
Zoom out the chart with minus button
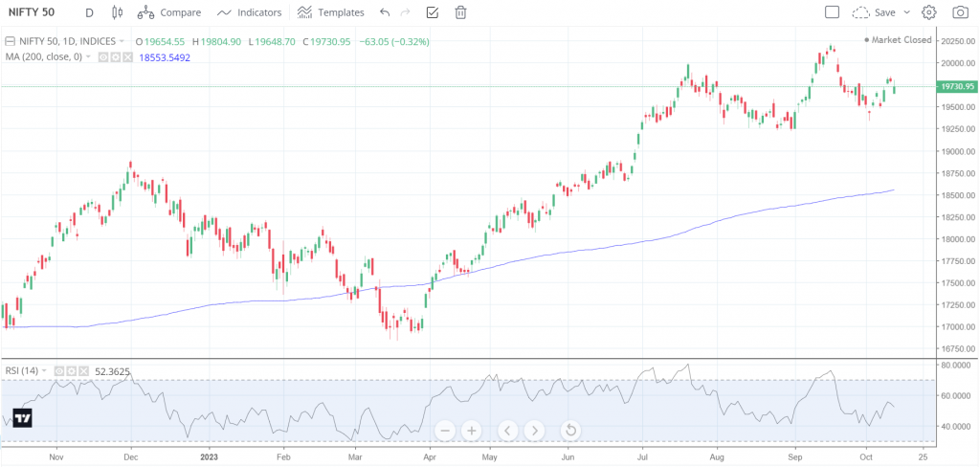point(446,430)
